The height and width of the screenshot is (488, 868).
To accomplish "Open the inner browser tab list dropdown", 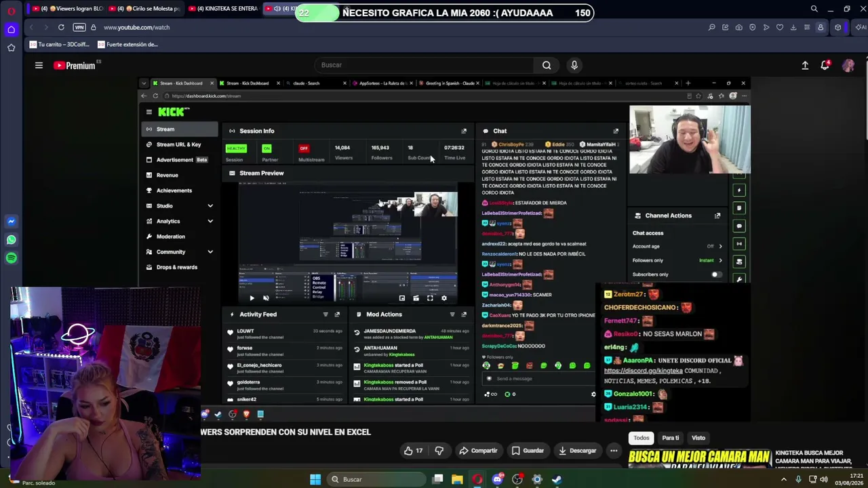I will 144,83.
